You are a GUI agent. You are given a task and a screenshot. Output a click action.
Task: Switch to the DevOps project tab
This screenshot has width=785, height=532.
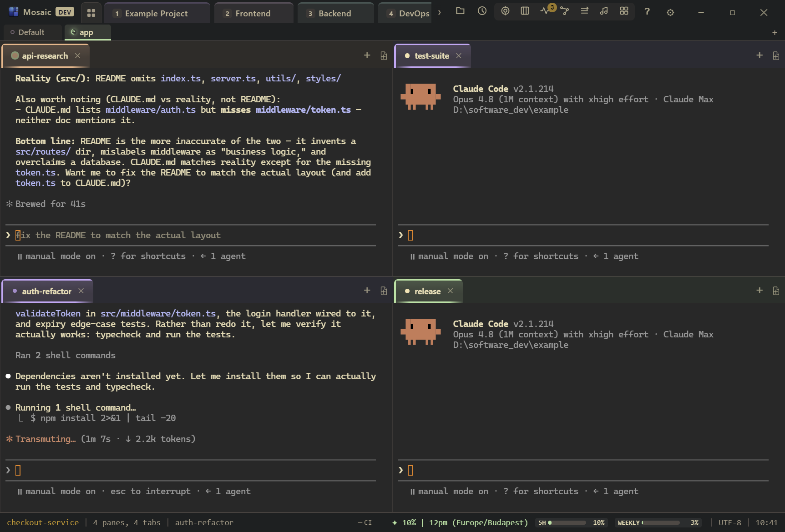pos(405,14)
